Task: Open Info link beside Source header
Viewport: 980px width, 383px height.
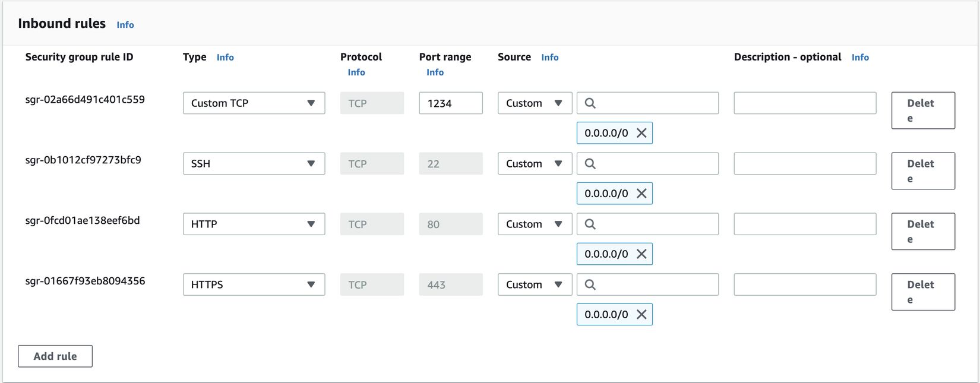Action: 550,58
